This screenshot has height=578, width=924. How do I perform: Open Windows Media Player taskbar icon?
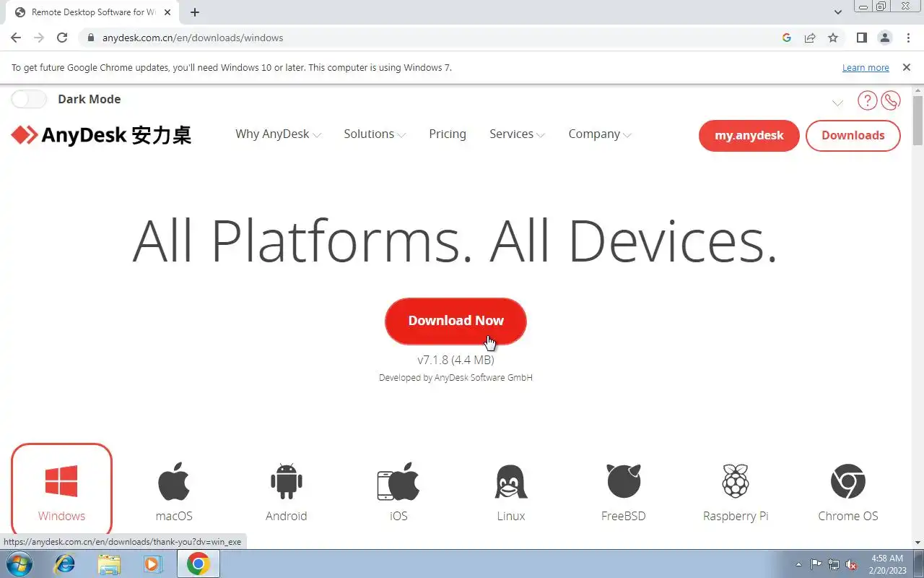152,564
